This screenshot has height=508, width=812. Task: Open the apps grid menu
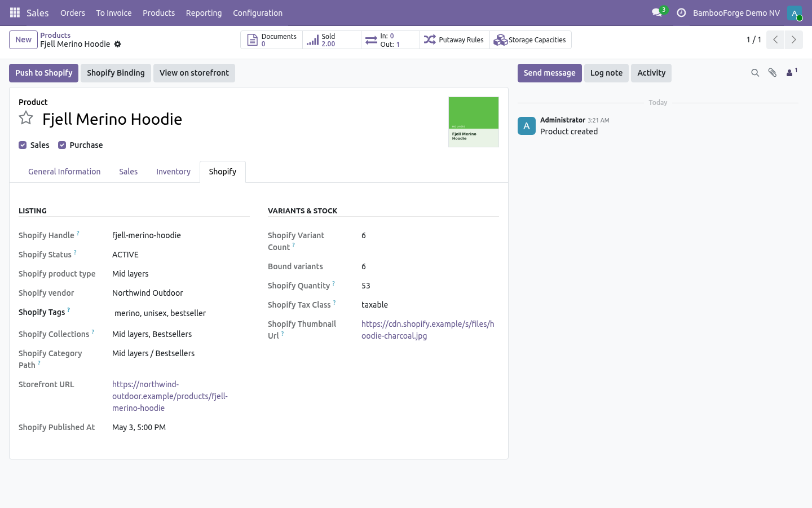(15, 12)
